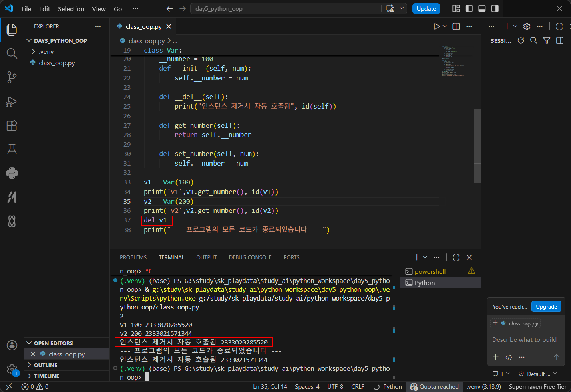Go back using the title bar arrow
This screenshot has width=571, height=392.
[169, 9]
